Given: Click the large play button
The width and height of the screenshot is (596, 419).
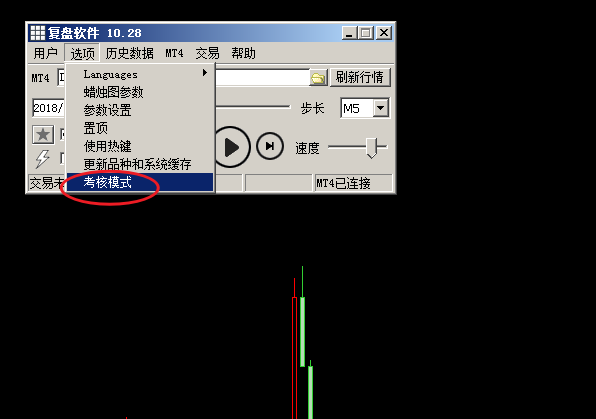Looking at the screenshot, I should pos(231,147).
